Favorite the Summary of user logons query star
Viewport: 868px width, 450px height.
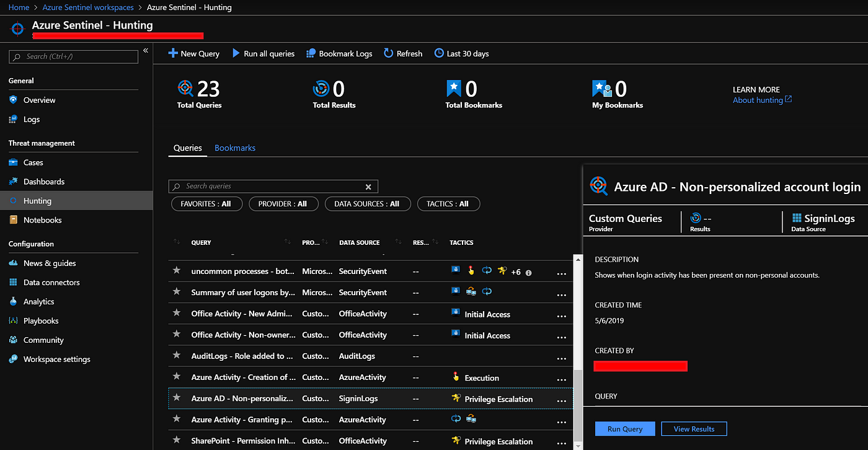point(177,292)
